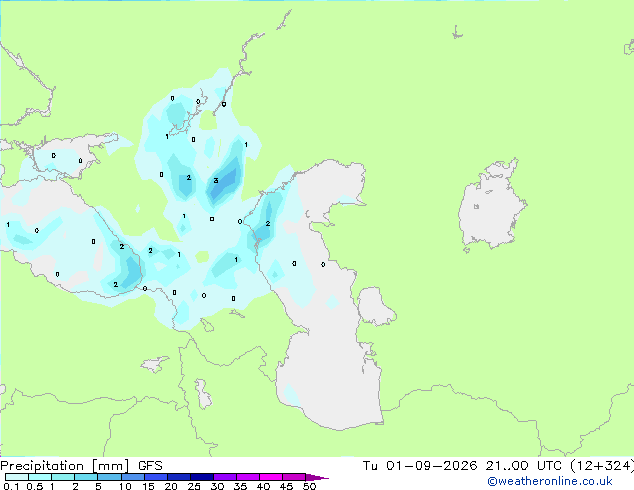The width and height of the screenshot is (634, 490).
Task: Click the 45 legend label
Action: pos(286,486)
